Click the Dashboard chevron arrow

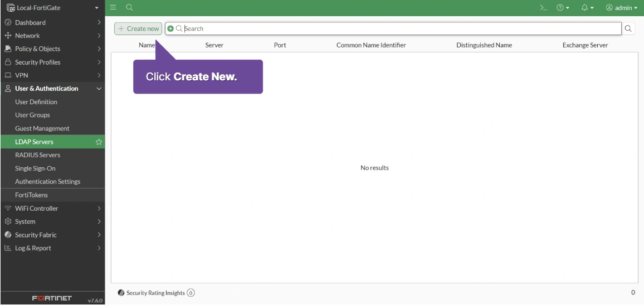[x=99, y=23]
